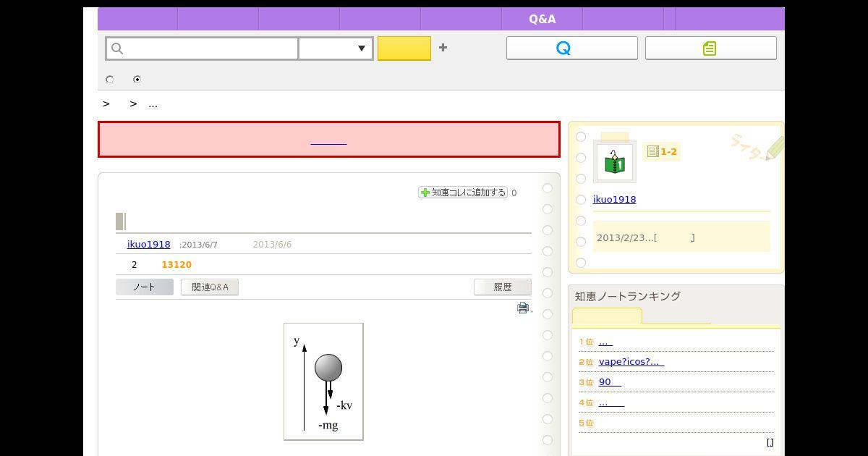The image size is (868, 456).
Task: Select the highlighted tab under 知恵ノートランキング
Action: tap(607, 317)
